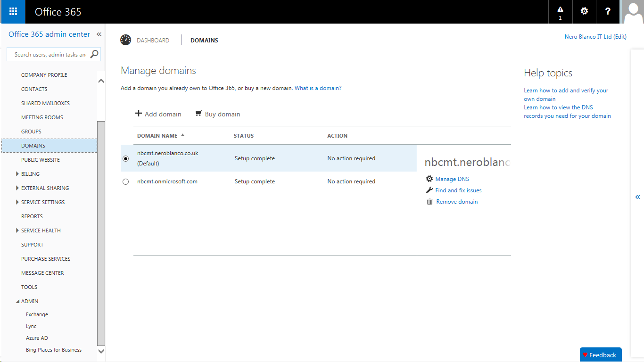Expand the SERVICE SETTINGS section
The width and height of the screenshot is (644, 362).
[17, 202]
